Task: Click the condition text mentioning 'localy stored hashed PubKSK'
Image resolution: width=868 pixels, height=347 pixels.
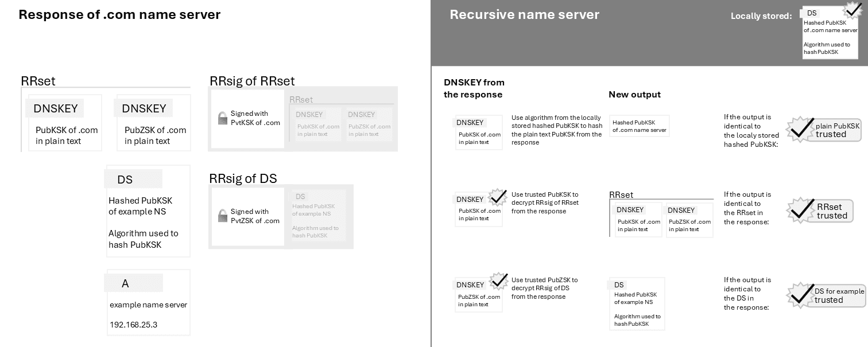Action: pos(751,131)
